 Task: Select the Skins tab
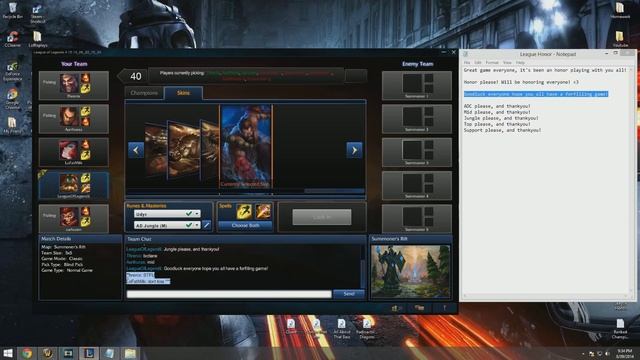click(183, 93)
